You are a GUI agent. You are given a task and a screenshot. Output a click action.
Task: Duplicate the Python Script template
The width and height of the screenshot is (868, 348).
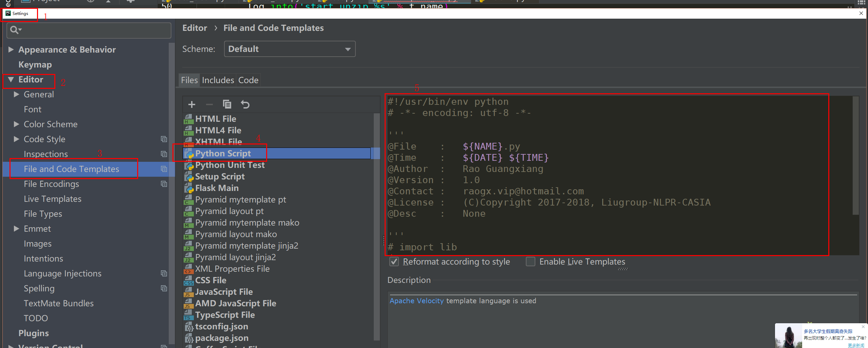pos(227,104)
